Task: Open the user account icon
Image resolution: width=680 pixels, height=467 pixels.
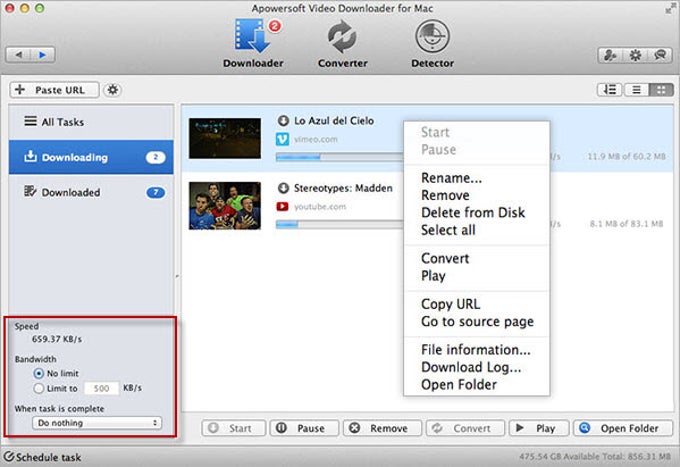Action: [x=611, y=55]
